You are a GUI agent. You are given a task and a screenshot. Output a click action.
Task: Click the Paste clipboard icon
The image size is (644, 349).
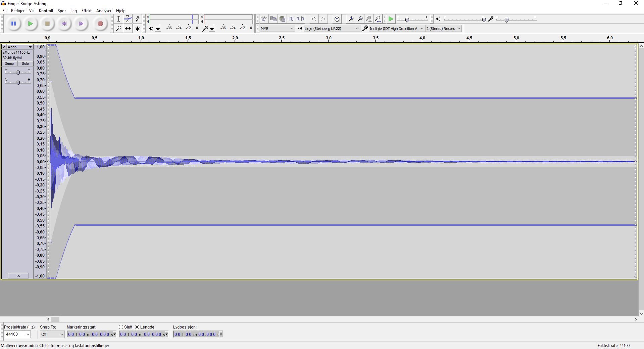(282, 19)
